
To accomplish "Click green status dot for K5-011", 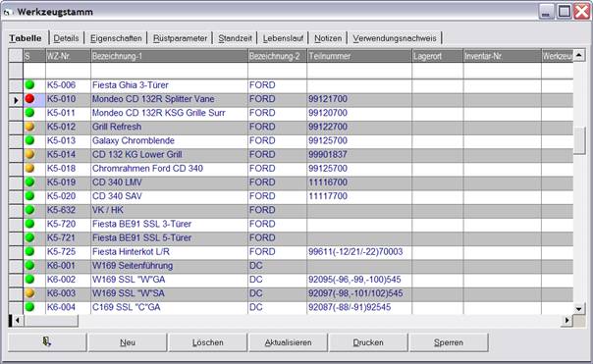I will pos(29,113).
